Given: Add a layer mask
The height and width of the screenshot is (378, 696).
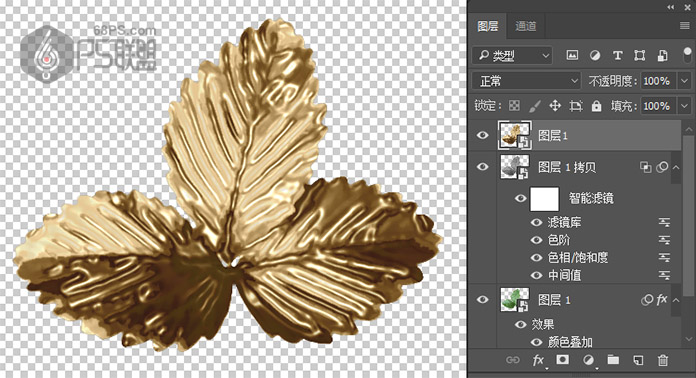Looking at the screenshot, I should pyautogui.click(x=563, y=359).
